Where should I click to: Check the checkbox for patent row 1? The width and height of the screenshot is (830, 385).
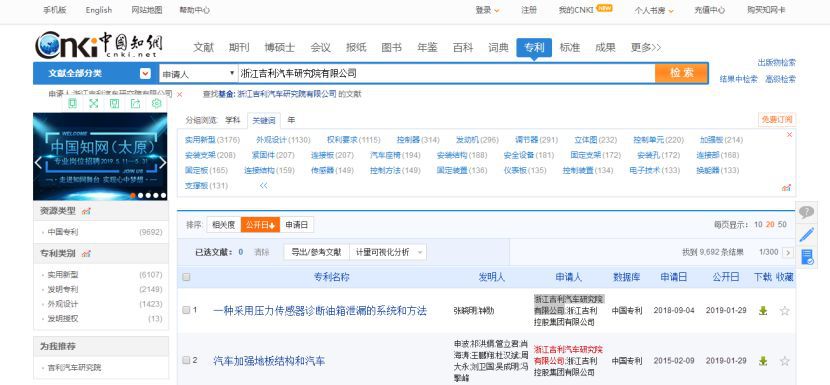click(186, 310)
